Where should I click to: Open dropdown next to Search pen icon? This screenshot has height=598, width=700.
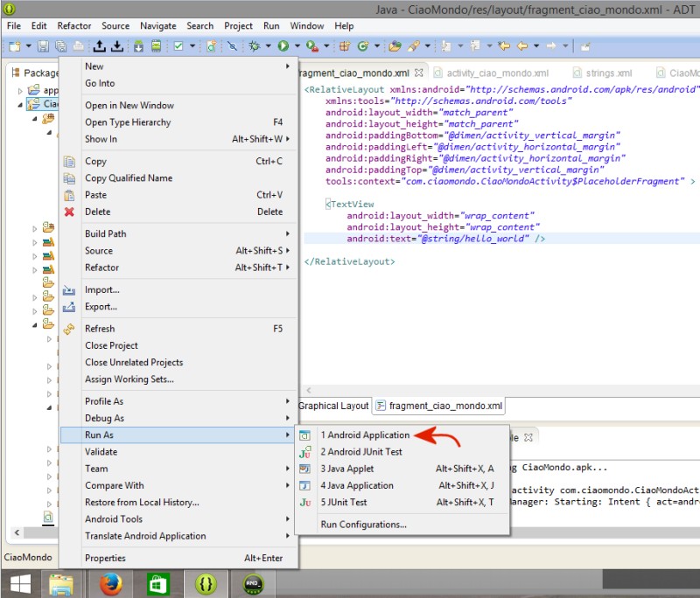click(427, 46)
